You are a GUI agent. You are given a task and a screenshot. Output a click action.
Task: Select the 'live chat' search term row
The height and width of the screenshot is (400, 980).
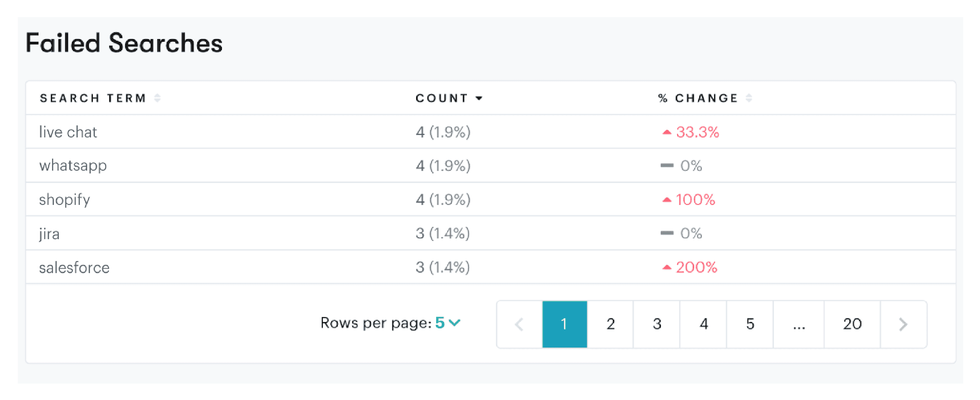(69, 132)
